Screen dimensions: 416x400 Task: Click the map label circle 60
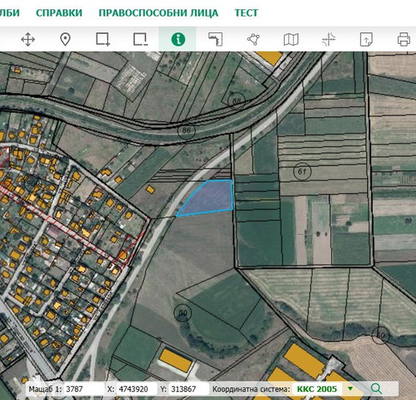coord(183,313)
